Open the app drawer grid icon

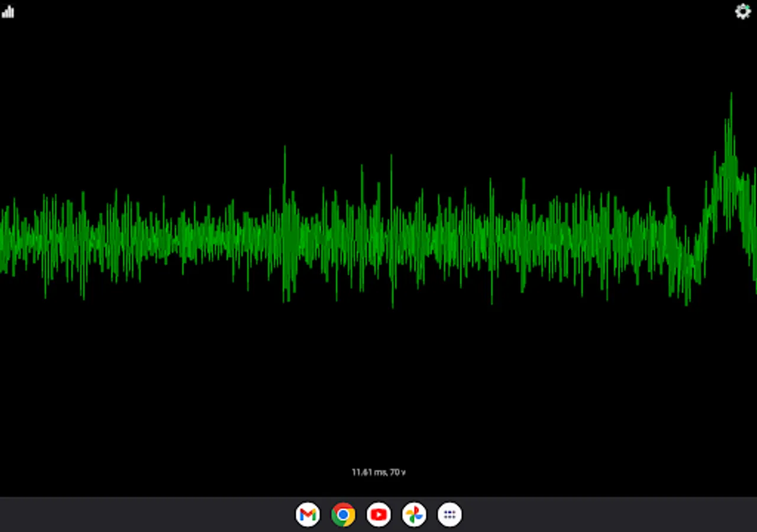[x=449, y=515]
